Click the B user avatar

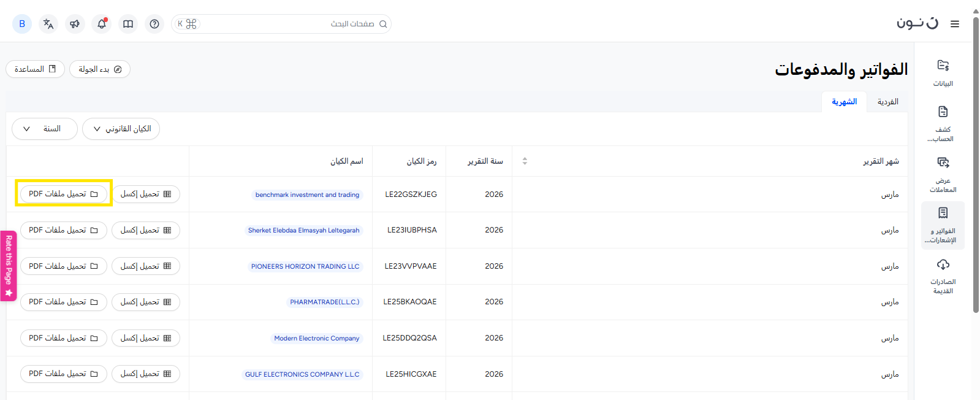point(22,24)
